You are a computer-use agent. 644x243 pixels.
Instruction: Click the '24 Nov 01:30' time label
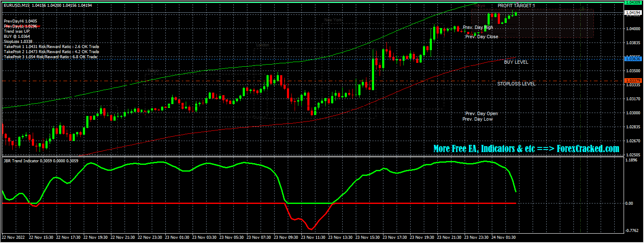click(x=504, y=237)
